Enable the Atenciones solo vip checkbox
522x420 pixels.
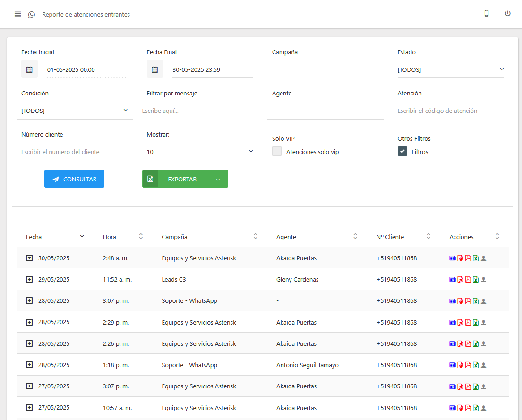click(x=277, y=151)
